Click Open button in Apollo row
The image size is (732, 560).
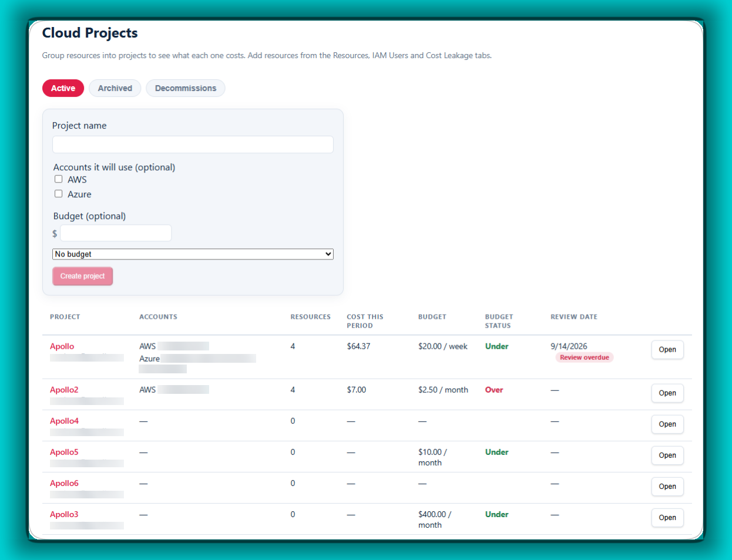[x=667, y=349]
